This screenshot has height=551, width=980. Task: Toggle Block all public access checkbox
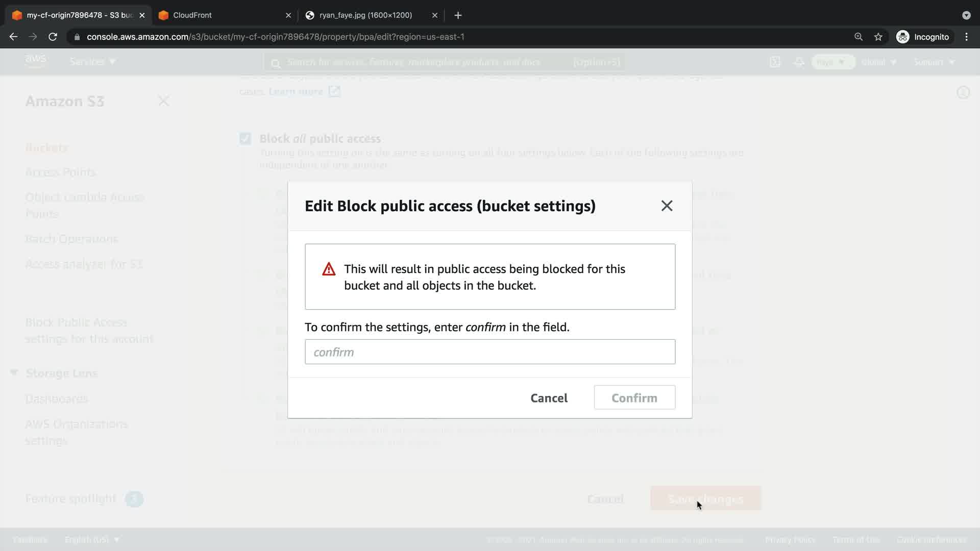click(246, 139)
